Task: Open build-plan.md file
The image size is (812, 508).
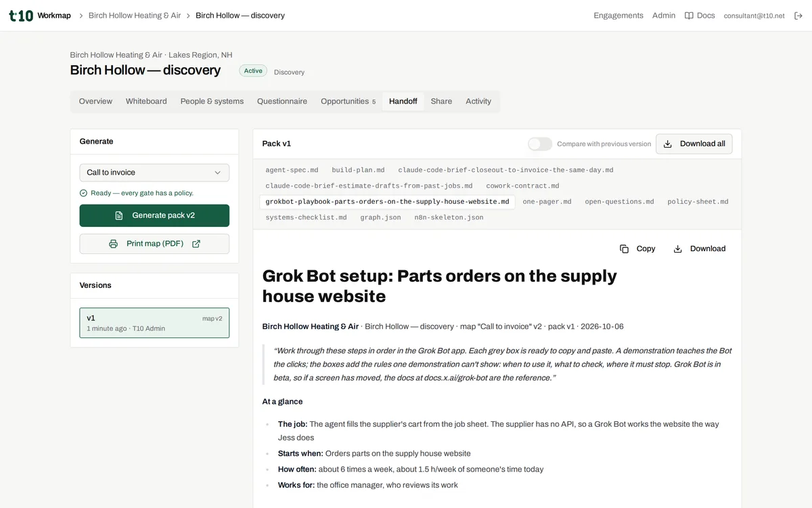Action: (x=358, y=170)
